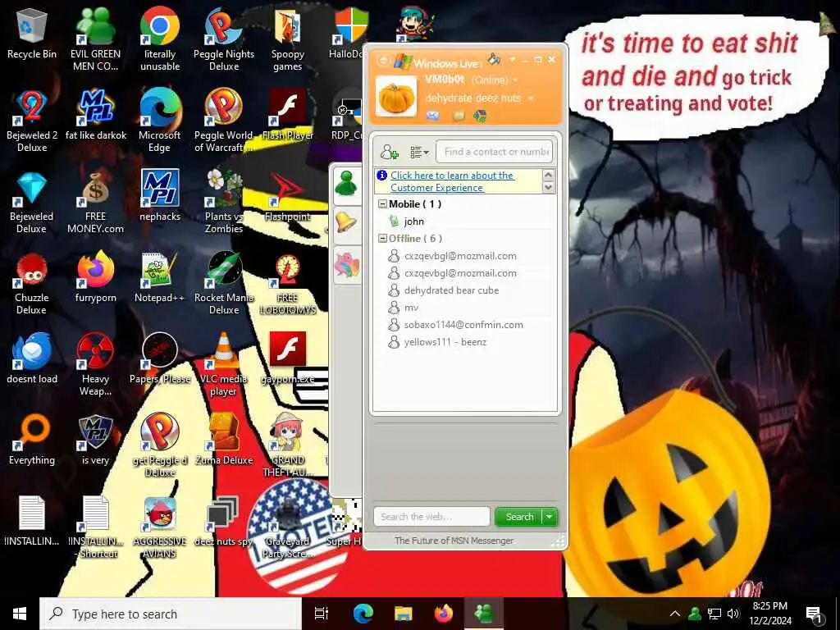Viewport: 840px width, 630px height.
Task: Open the Customer Experience info link
Action: pyautogui.click(x=452, y=181)
